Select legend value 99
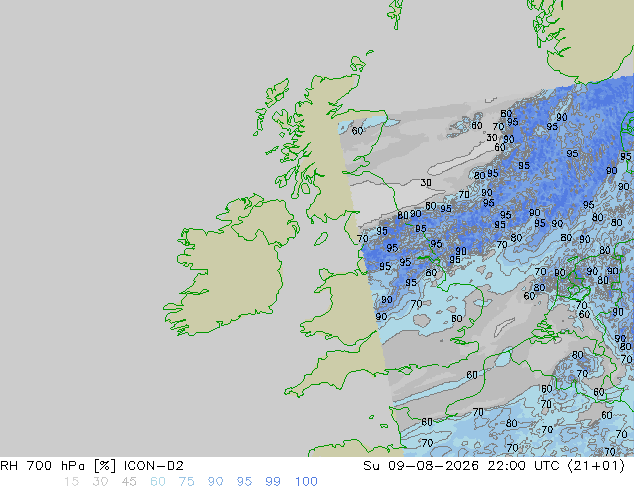 coord(273,482)
